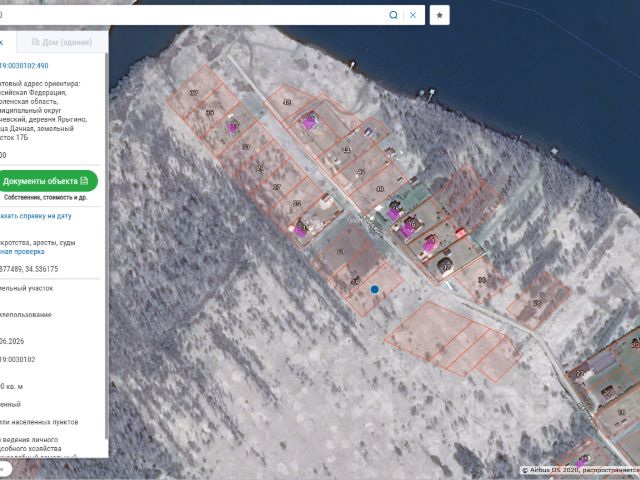Open cadastral number link ending 0030102:490
The height and width of the screenshot is (480, 640).
coord(24,65)
